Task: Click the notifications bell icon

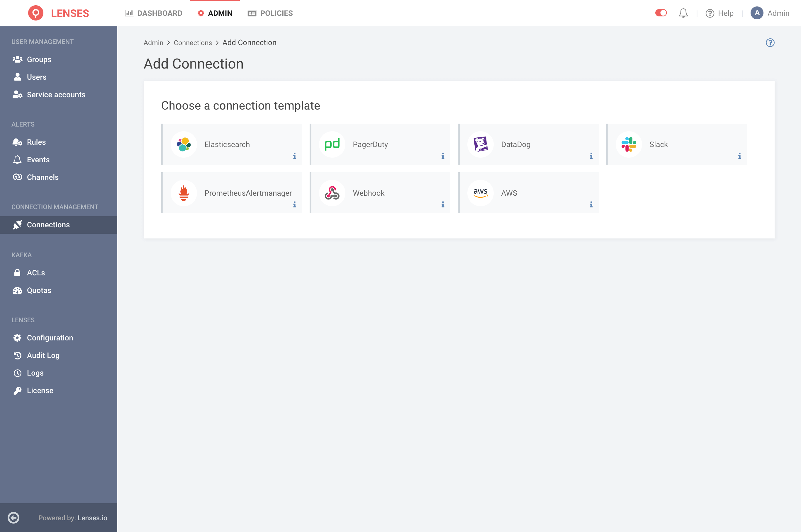Action: [683, 13]
